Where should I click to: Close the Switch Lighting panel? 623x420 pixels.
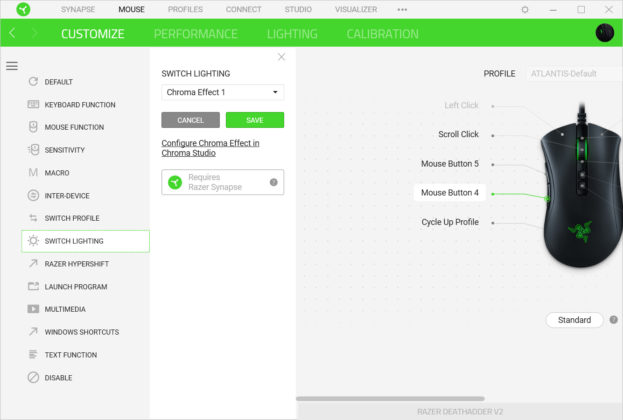(x=281, y=57)
